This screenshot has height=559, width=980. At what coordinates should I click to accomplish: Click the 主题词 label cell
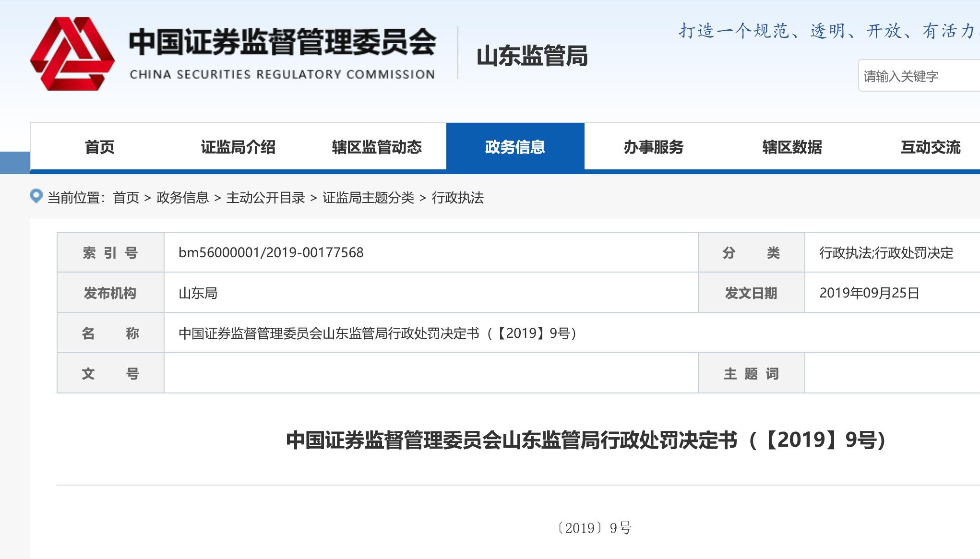coord(751,373)
